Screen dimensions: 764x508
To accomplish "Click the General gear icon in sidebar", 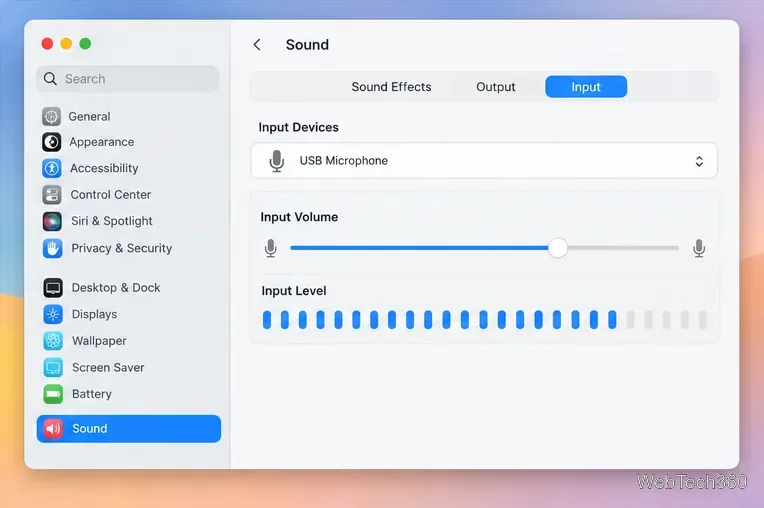I will click(x=52, y=116).
